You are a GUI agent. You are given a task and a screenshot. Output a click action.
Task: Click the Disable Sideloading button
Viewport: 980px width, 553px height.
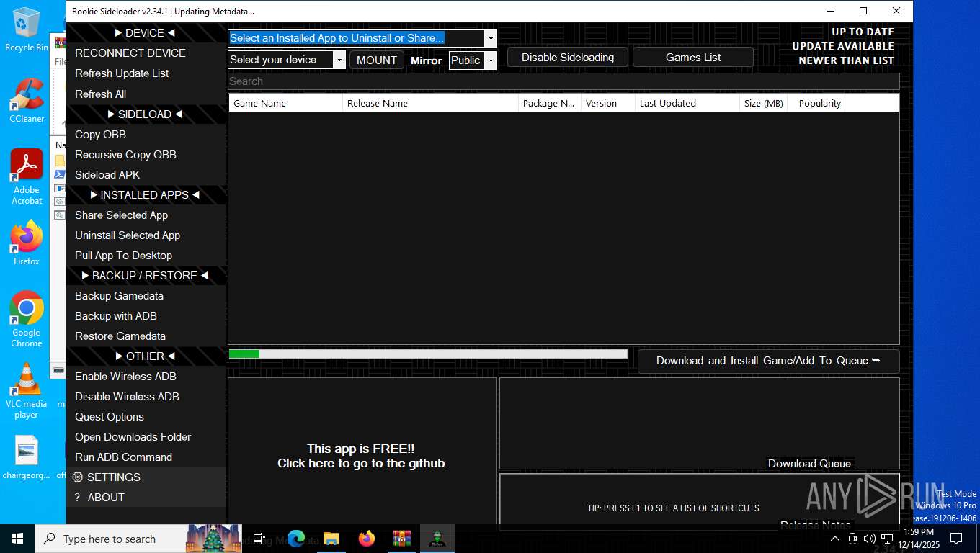tap(568, 58)
